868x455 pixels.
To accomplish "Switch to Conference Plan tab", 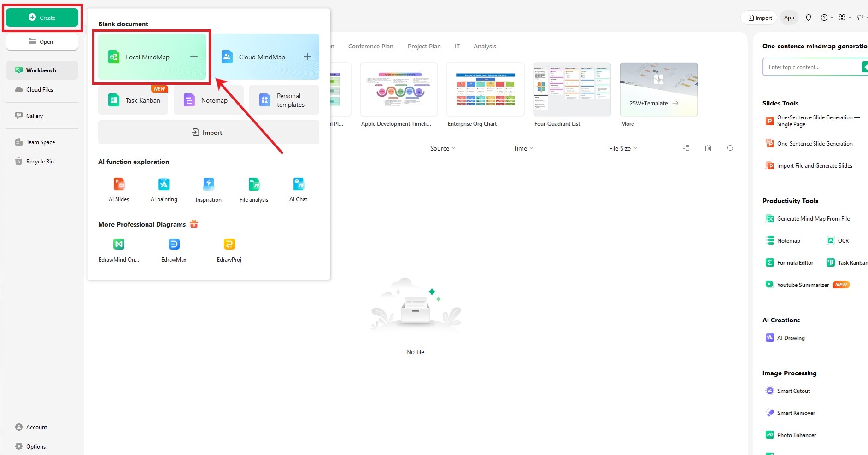I will pyautogui.click(x=371, y=46).
